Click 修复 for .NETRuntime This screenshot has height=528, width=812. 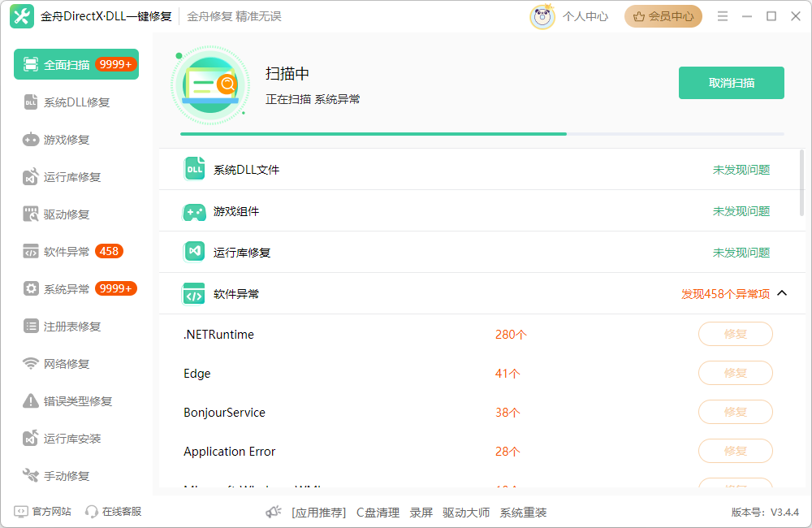(736, 334)
